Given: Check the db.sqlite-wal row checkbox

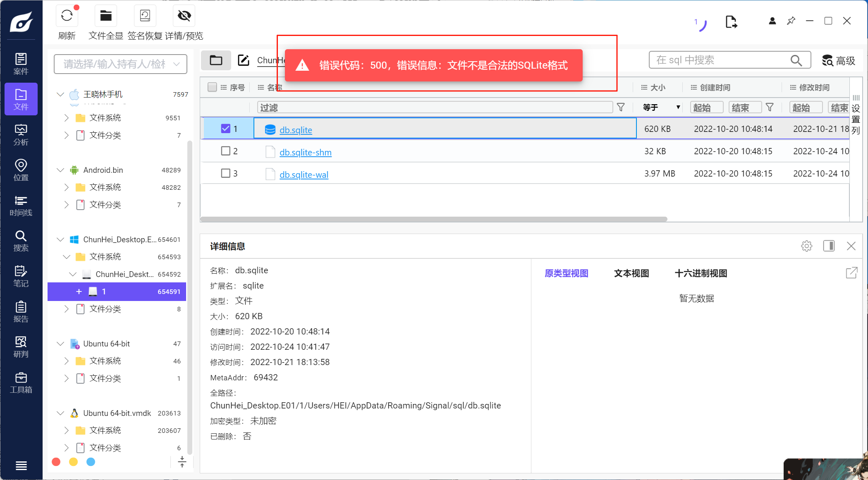Looking at the screenshot, I should (x=225, y=173).
